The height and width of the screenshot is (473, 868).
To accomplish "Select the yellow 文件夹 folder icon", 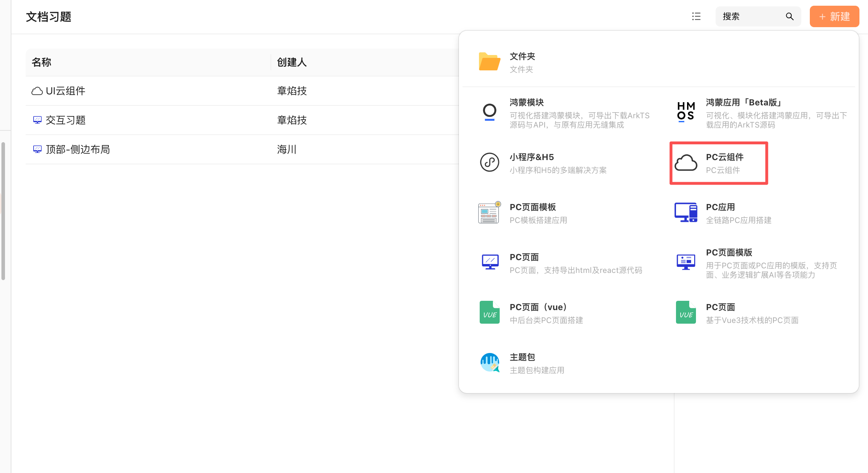I will 489,62.
